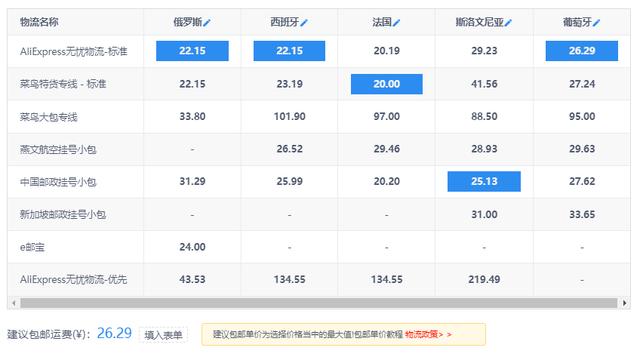
Task: Select the 25.99 price cell
Action: [x=289, y=181]
